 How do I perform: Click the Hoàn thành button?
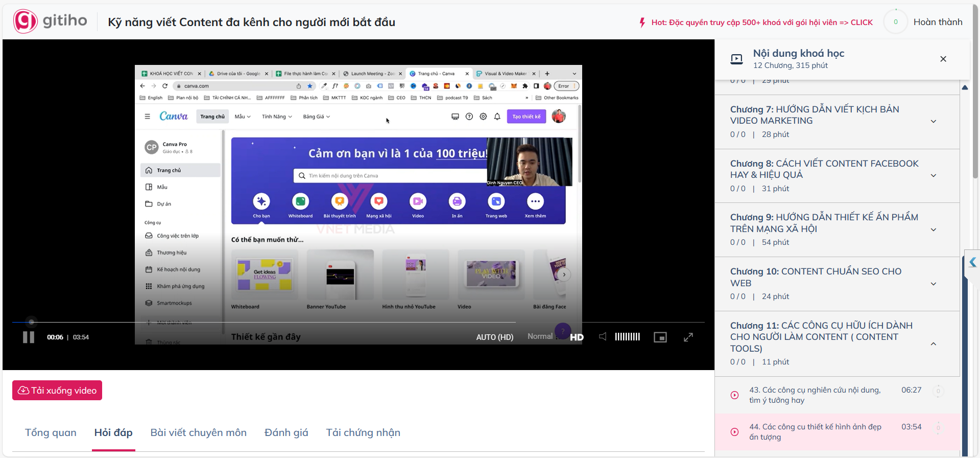click(x=938, y=22)
